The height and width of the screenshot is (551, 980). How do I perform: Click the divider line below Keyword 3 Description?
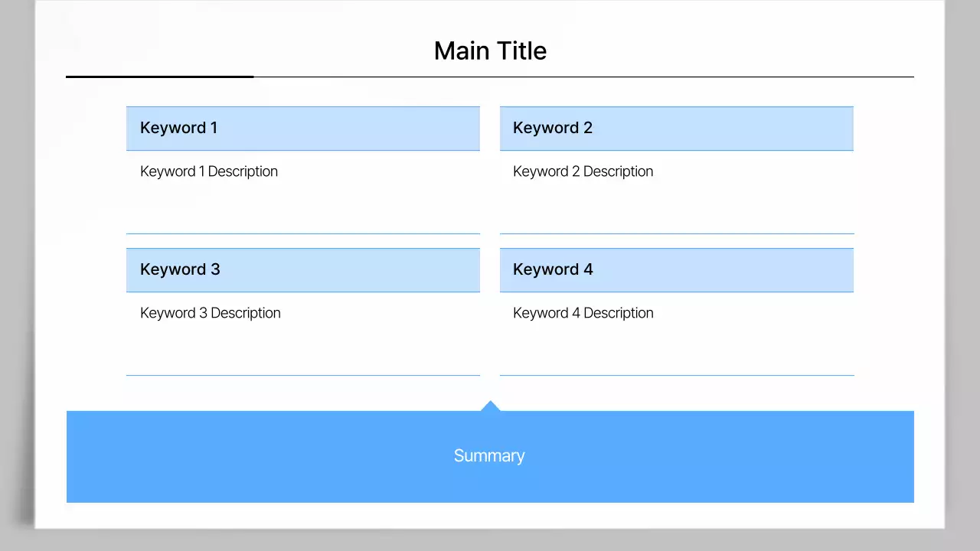(x=302, y=375)
